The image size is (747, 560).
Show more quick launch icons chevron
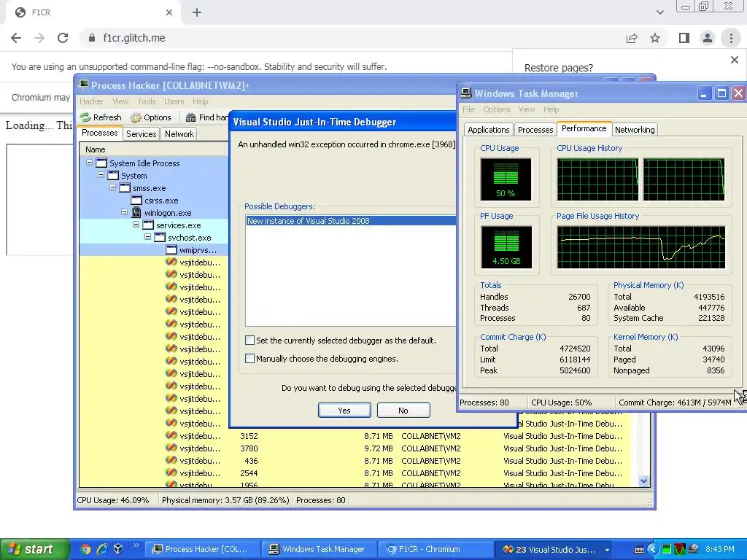click(136, 545)
